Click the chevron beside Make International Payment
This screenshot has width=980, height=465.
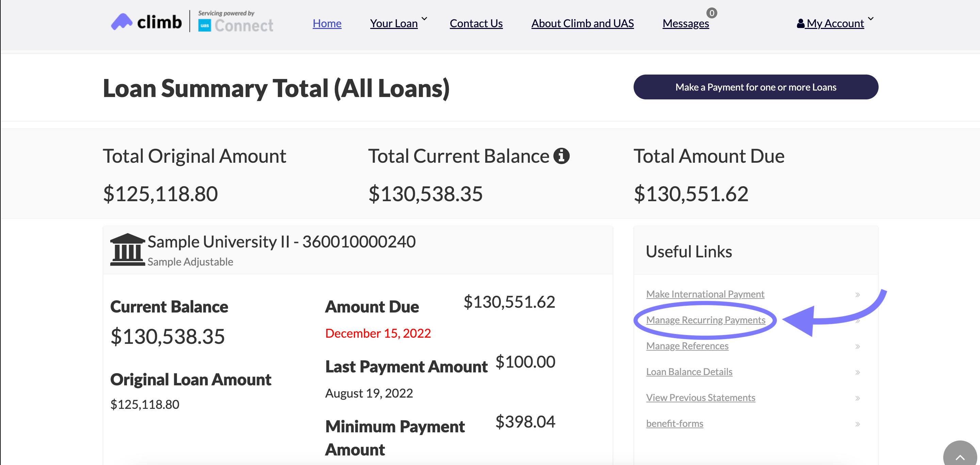(857, 294)
